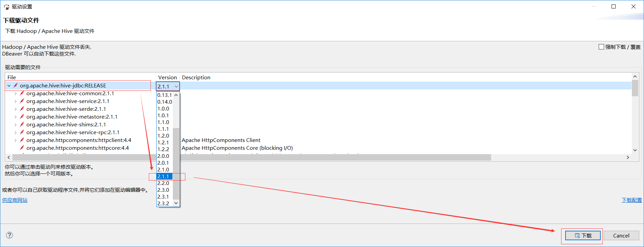Screen dimensions: 644x247
Task: Open the 下载配置 download settings link
Action: coord(631,200)
